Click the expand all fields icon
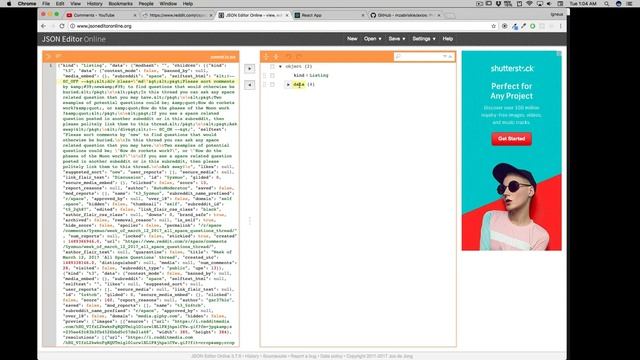 [266, 56]
